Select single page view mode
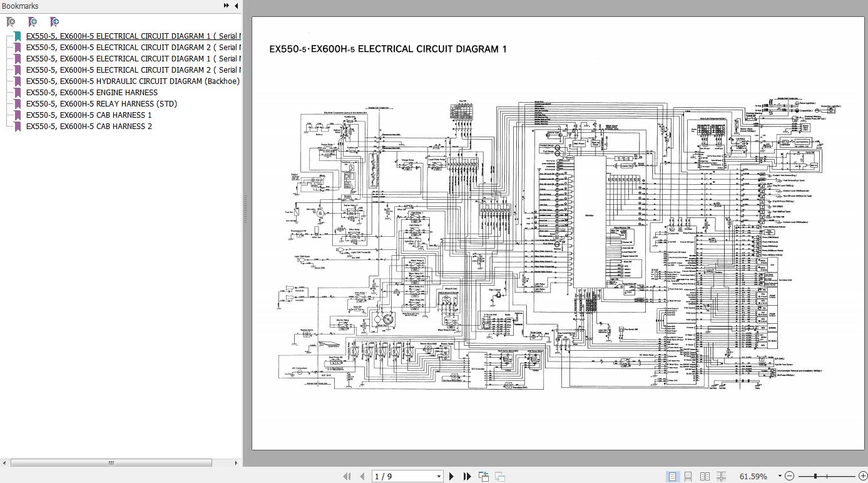Viewport: 868px width, 483px height. click(x=672, y=477)
